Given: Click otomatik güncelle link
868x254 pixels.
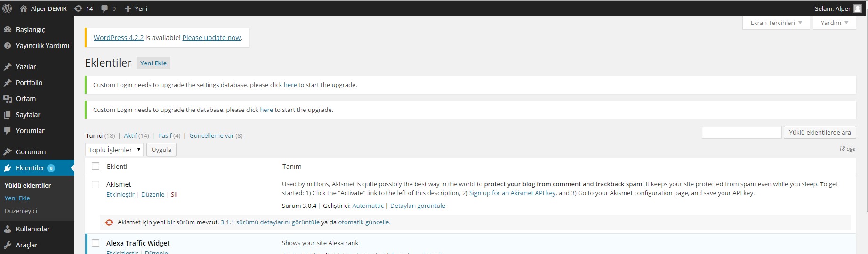Looking at the screenshot, I should tap(363, 222).
